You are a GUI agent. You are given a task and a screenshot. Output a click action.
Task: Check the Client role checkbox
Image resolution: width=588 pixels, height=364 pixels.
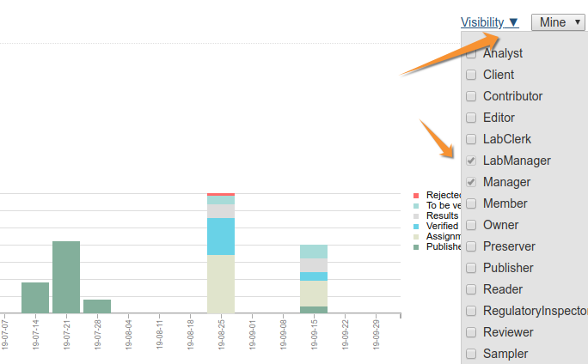tap(471, 75)
